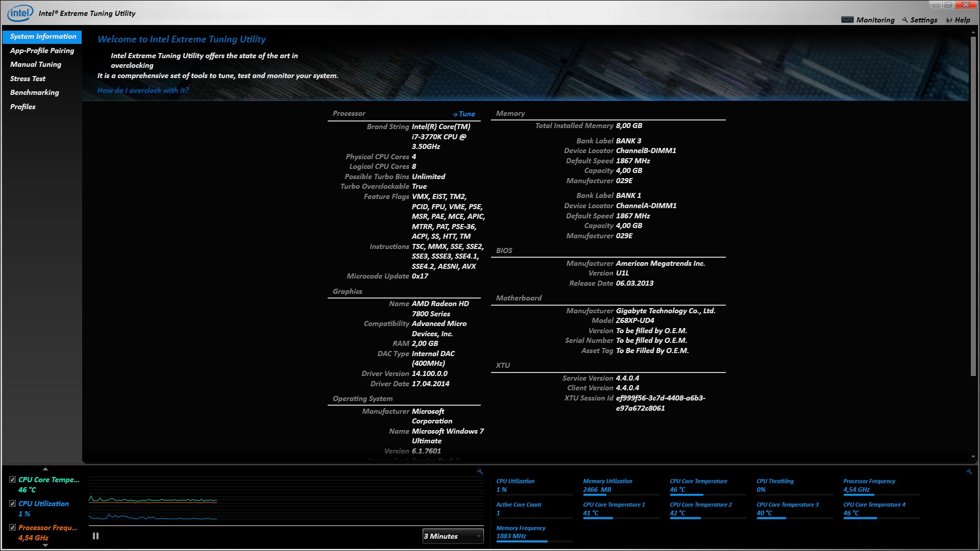
Task: Expand monitor list with the up arrow
Action: [45, 469]
